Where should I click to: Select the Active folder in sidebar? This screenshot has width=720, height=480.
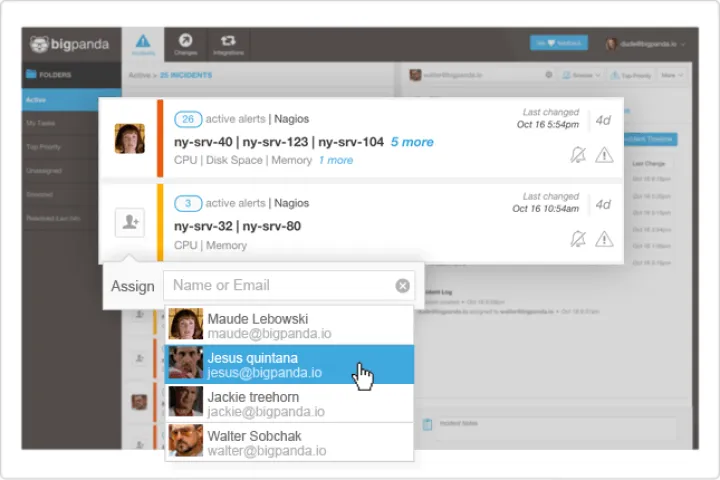[60, 100]
